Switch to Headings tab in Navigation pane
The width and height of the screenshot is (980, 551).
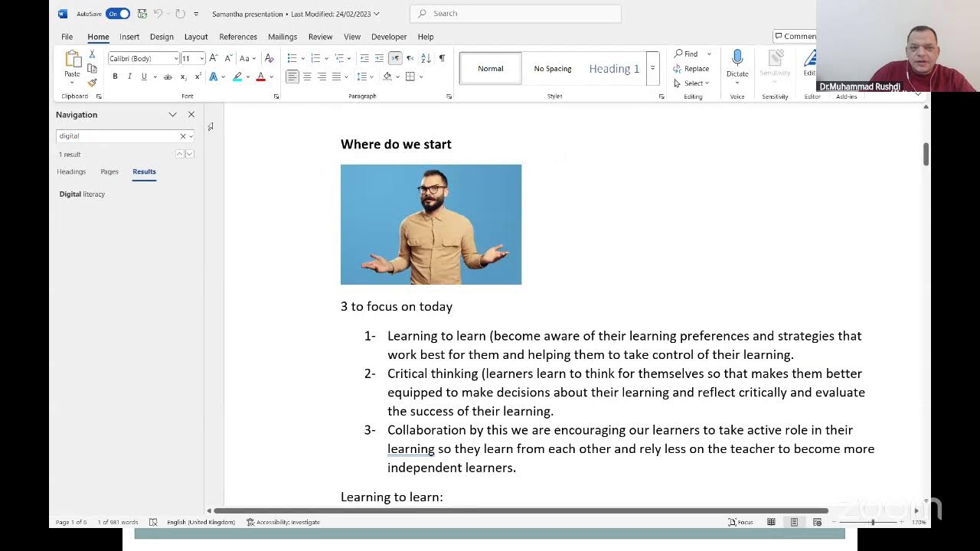(71, 171)
